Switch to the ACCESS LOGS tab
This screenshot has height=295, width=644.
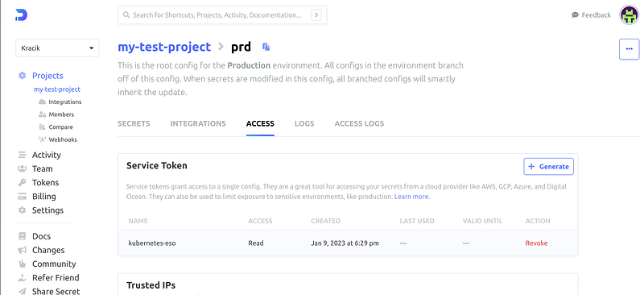[x=359, y=123]
